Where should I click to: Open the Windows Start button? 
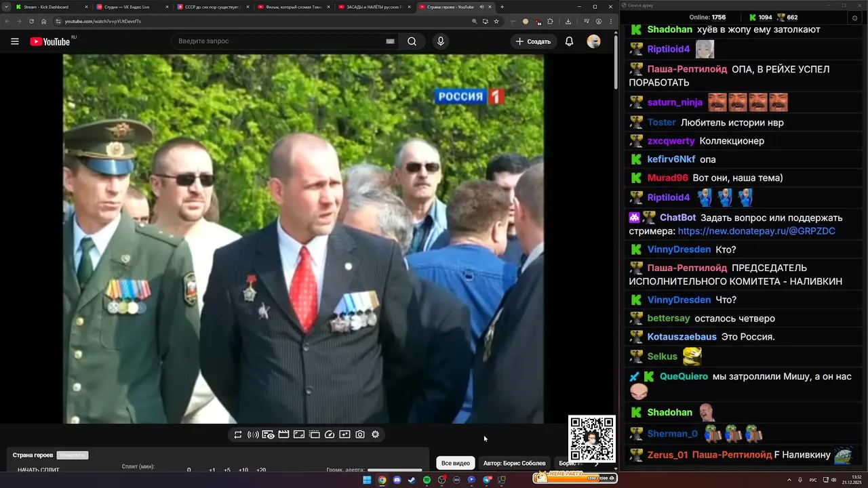coord(367,480)
